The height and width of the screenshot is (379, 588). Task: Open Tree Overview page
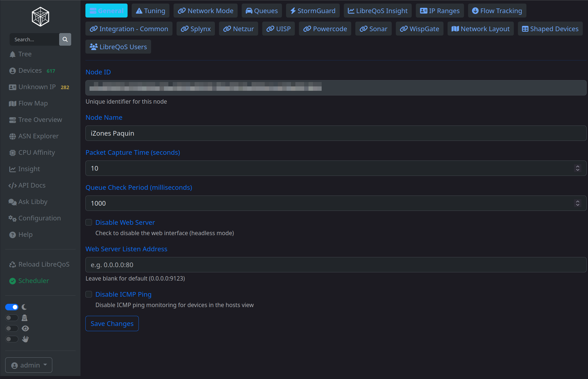click(x=36, y=120)
